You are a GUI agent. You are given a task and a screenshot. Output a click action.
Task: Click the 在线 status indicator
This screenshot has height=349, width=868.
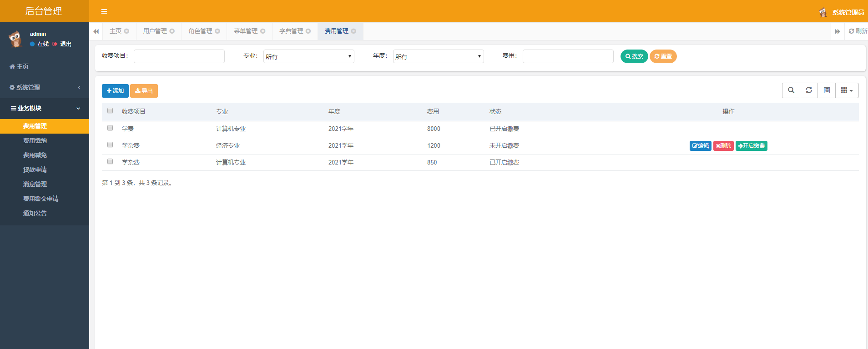pyautogui.click(x=39, y=44)
